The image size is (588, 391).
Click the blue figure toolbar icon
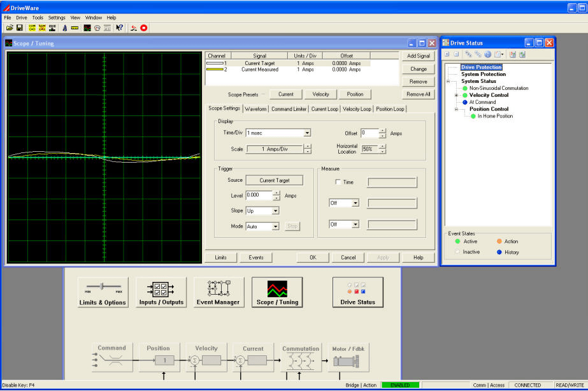(65, 28)
